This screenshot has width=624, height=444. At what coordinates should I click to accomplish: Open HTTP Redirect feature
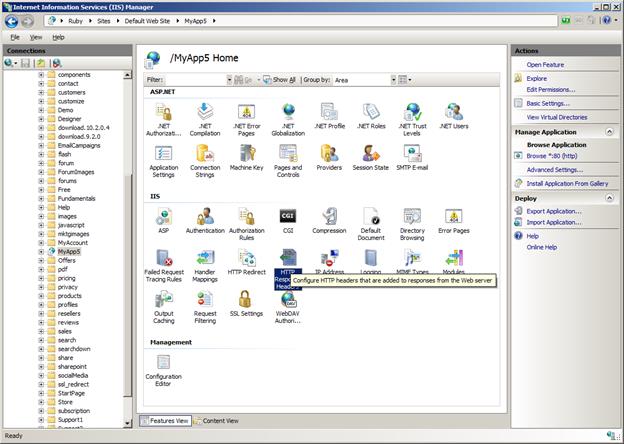[x=246, y=262]
